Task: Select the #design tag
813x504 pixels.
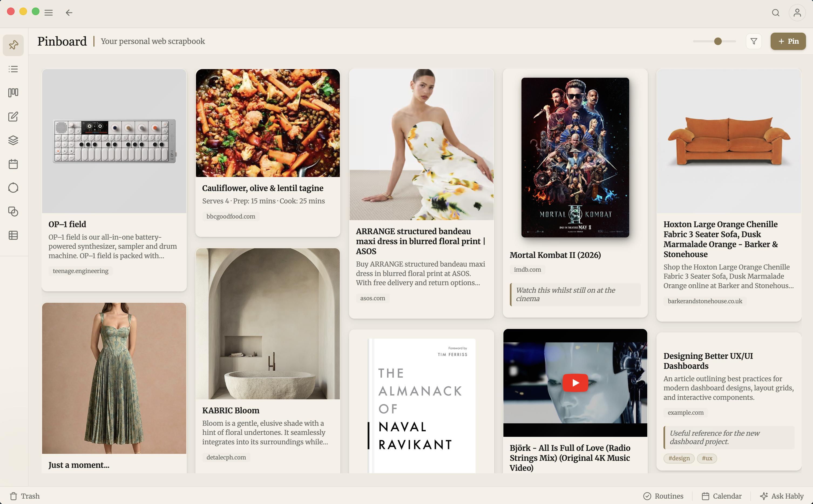Action: click(679, 458)
